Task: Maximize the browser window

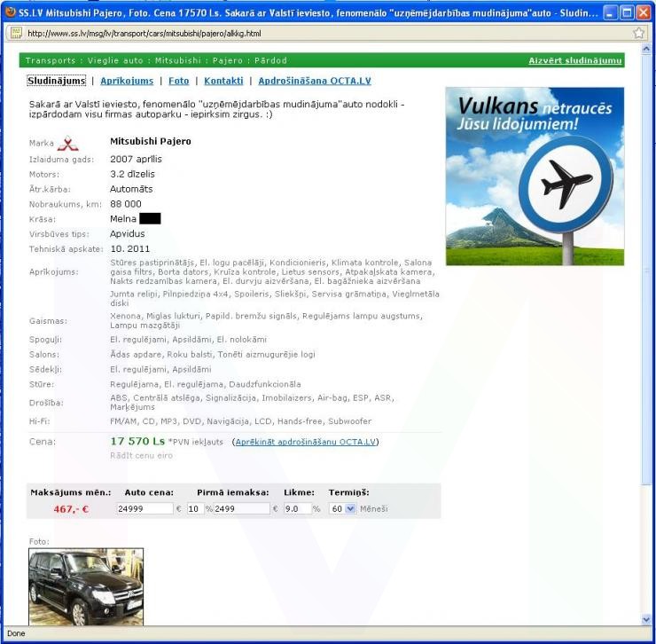Action: coord(626,11)
